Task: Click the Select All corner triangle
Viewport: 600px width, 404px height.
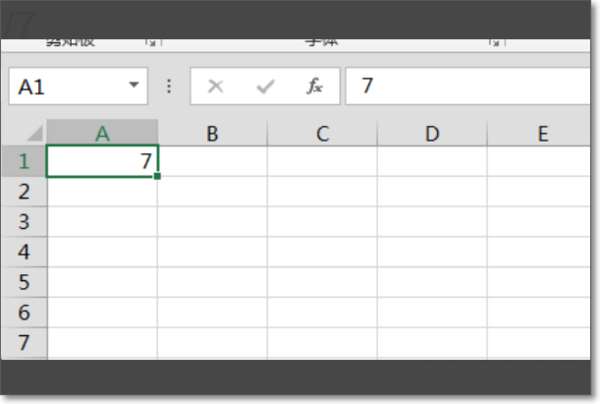Action: point(35,134)
